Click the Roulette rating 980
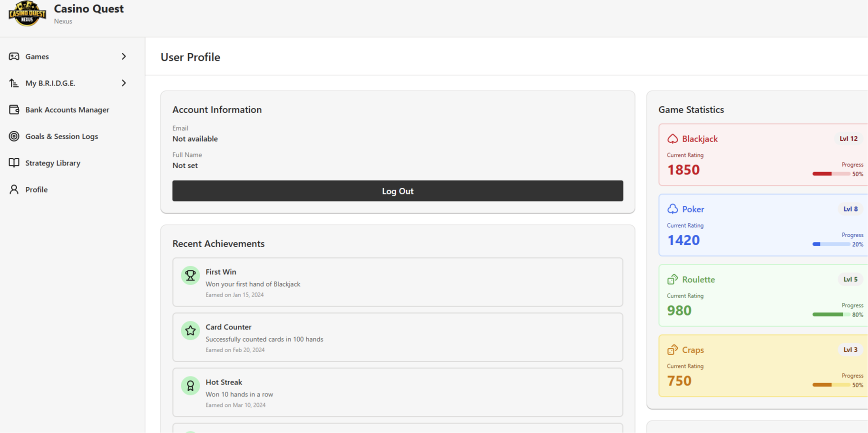Image resolution: width=868 pixels, height=433 pixels. coord(679,310)
